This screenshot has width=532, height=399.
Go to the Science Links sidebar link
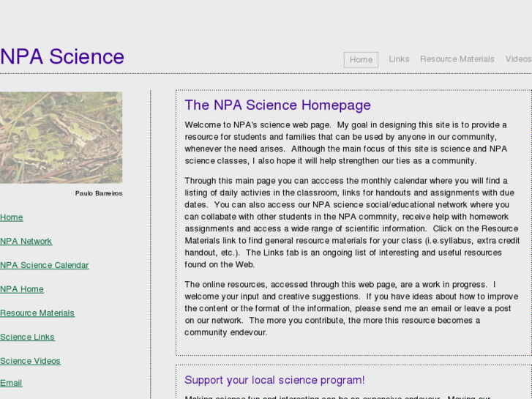pos(27,338)
